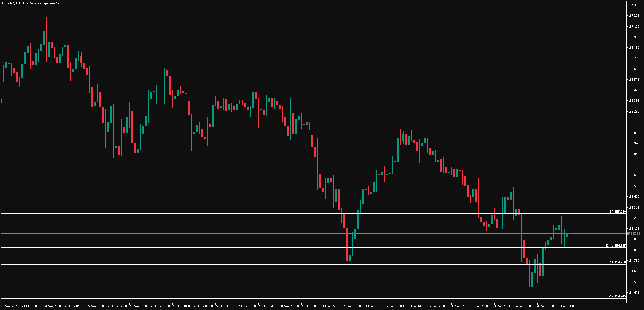This screenshot has height=310, width=644.
Task: Click the SL 154.750 stop loss label
Action: (x=618, y=262)
